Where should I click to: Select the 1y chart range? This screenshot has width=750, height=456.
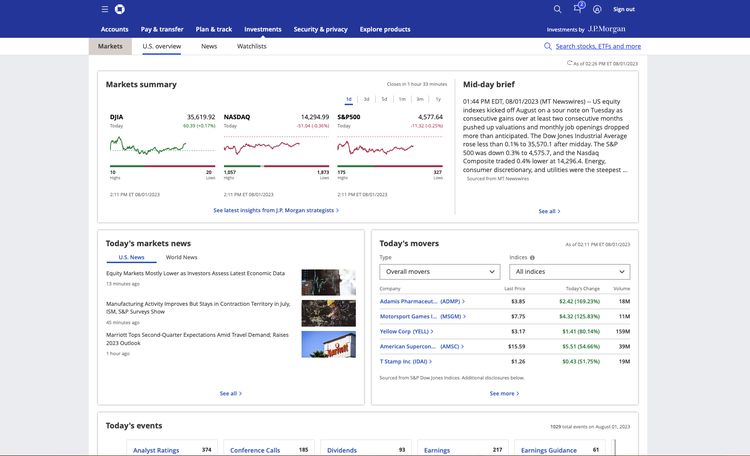pos(438,99)
